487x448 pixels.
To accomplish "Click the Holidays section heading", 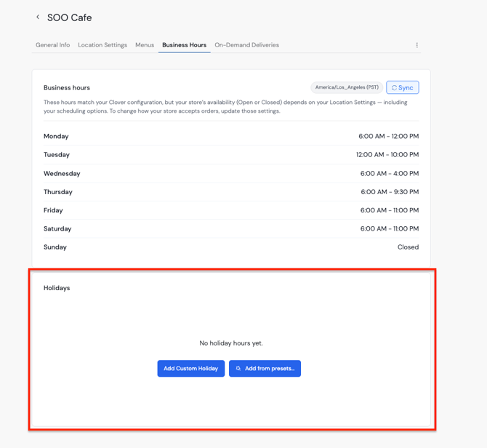I will coord(57,288).
